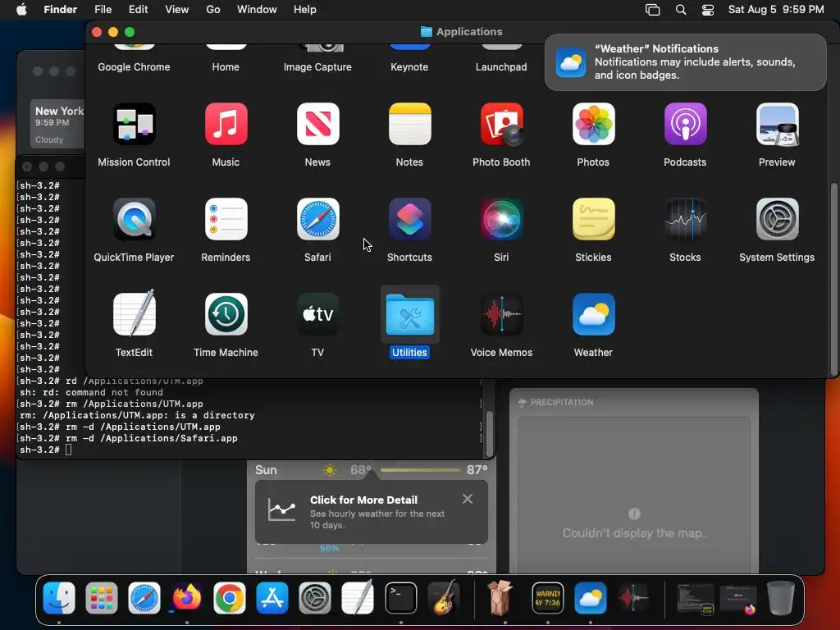Image resolution: width=840 pixels, height=630 pixels.
Task: Select the News app icon
Action: click(317, 125)
